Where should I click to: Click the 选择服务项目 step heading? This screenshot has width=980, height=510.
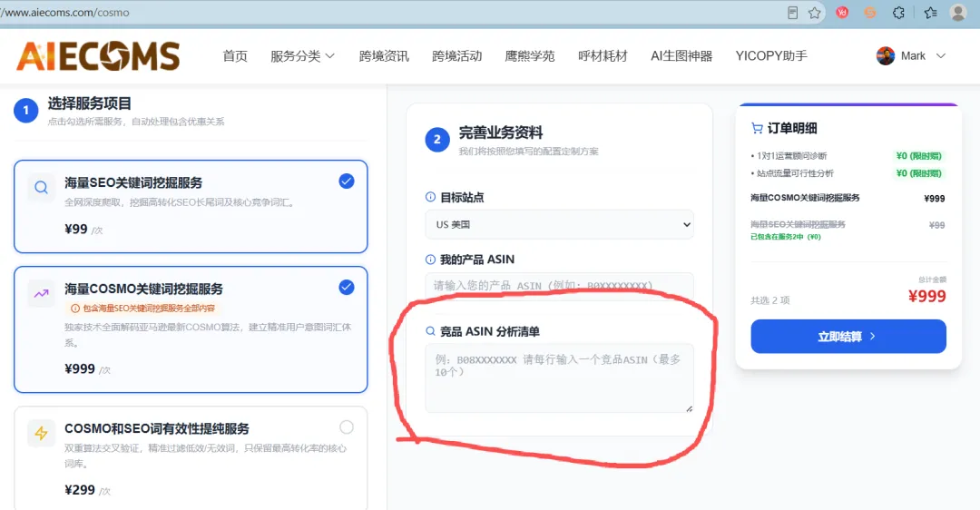pos(89,103)
